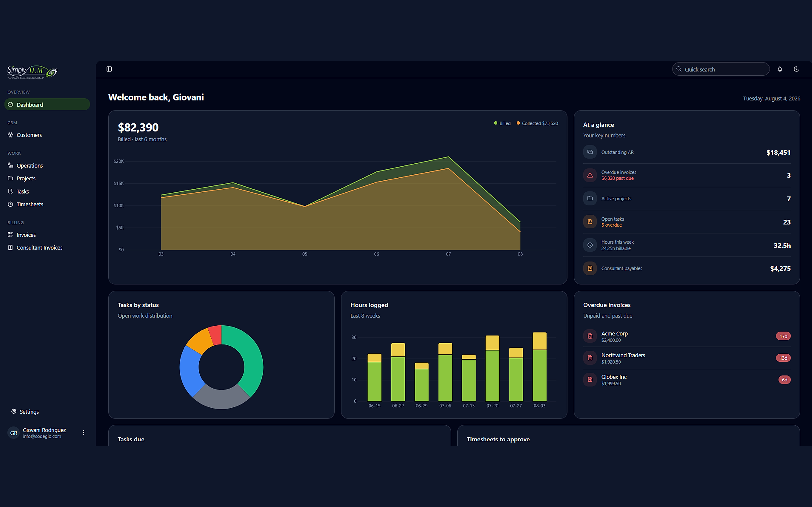Click the Quick search field
This screenshot has width=812, height=507.
pos(721,69)
